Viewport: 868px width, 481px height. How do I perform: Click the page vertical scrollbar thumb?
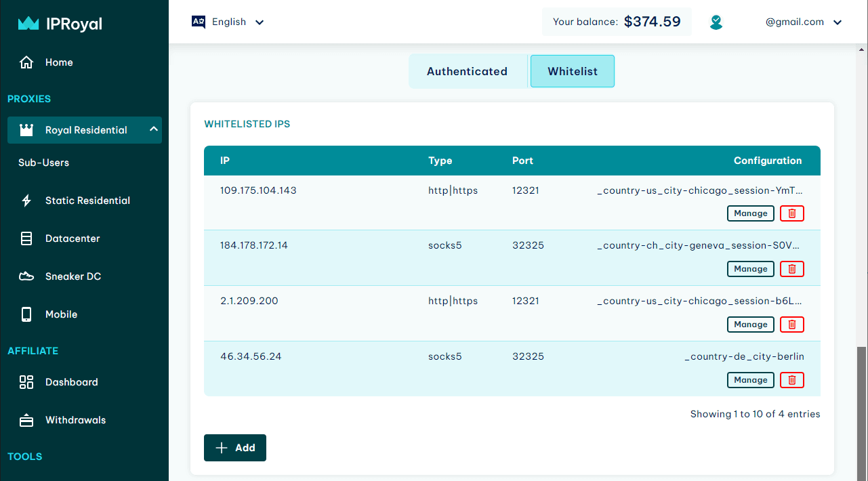pos(862,413)
